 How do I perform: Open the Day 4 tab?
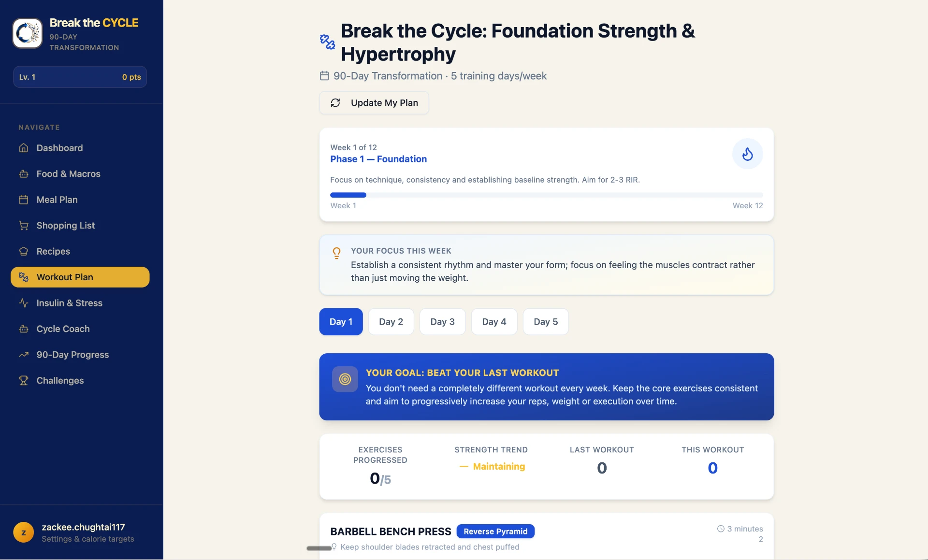coord(494,322)
